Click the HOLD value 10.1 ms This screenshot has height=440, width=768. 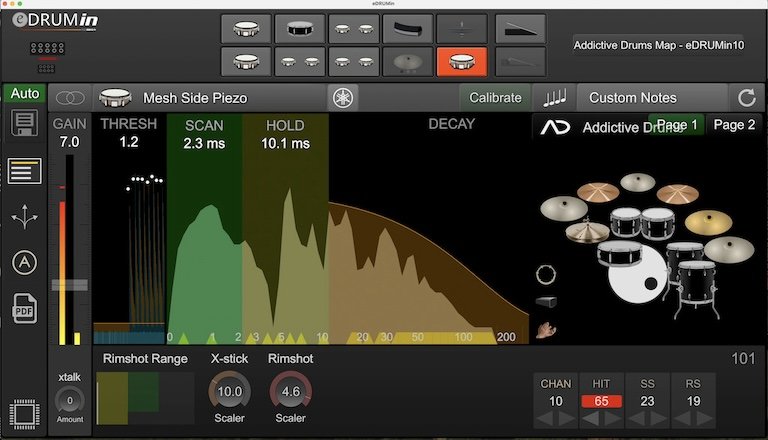point(285,144)
